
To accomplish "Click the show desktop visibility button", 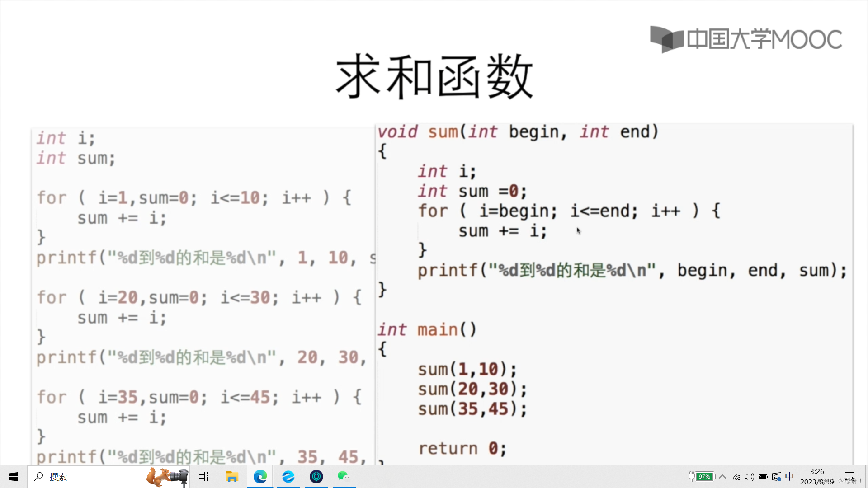I will (x=866, y=477).
